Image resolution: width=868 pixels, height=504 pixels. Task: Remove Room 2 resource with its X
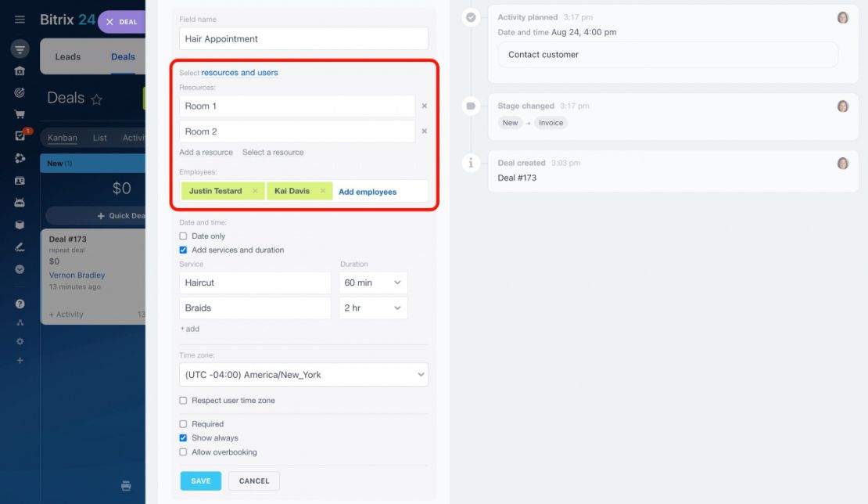[x=425, y=131]
